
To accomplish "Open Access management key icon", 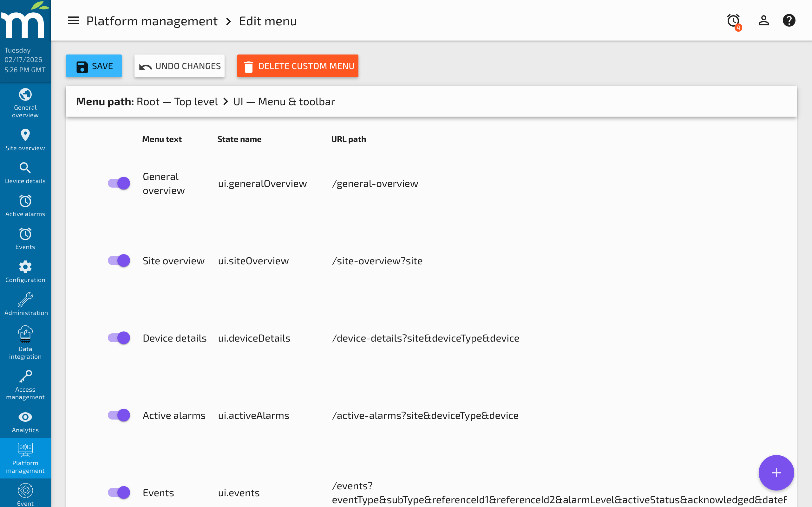I will coord(25,385).
